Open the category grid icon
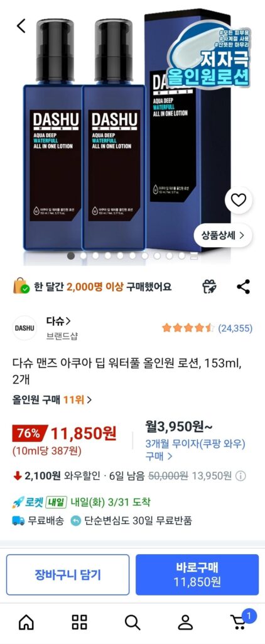265x644 pixels. (80, 622)
